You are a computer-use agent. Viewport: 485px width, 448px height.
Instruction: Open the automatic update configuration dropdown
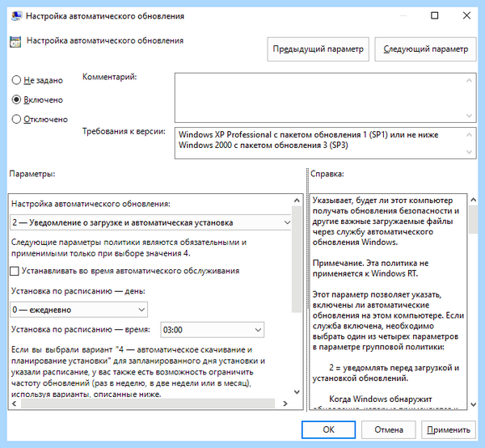150,222
